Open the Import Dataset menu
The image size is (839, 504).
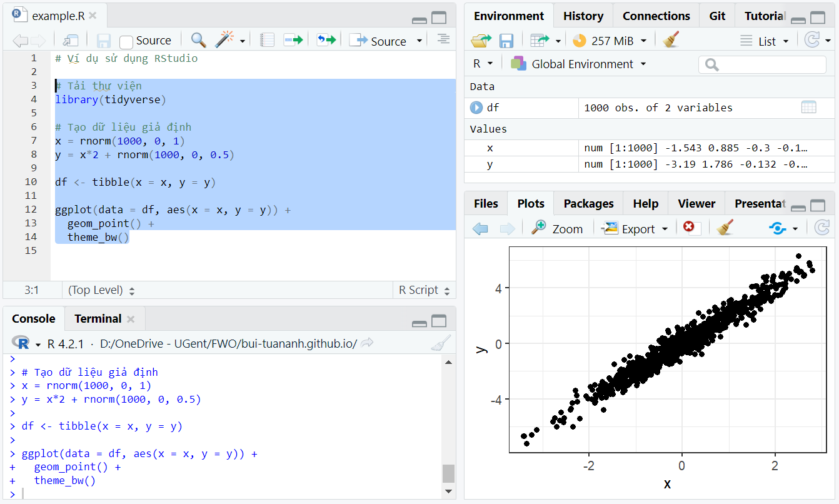(x=545, y=41)
